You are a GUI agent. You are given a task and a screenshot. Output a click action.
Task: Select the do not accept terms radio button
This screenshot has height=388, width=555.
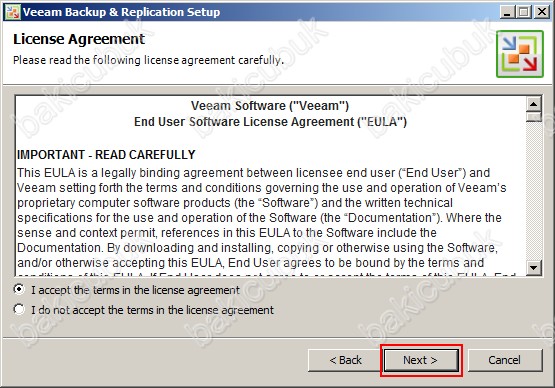pyautogui.click(x=19, y=309)
